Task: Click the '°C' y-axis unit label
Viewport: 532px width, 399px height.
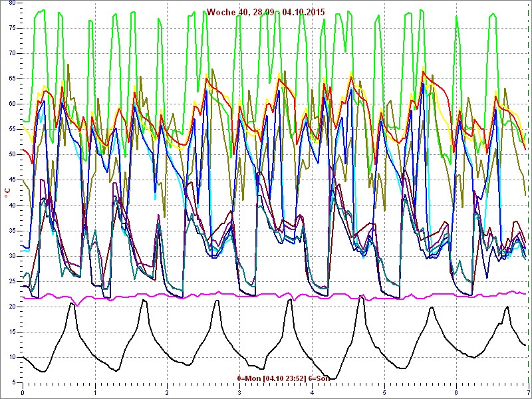Action: 7,194
